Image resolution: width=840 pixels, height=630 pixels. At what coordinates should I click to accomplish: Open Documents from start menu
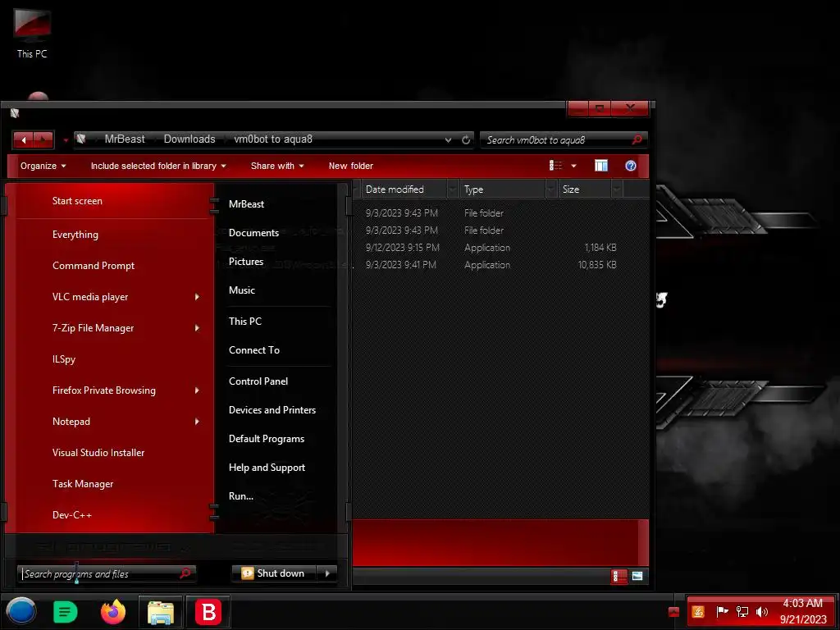[x=254, y=233]
